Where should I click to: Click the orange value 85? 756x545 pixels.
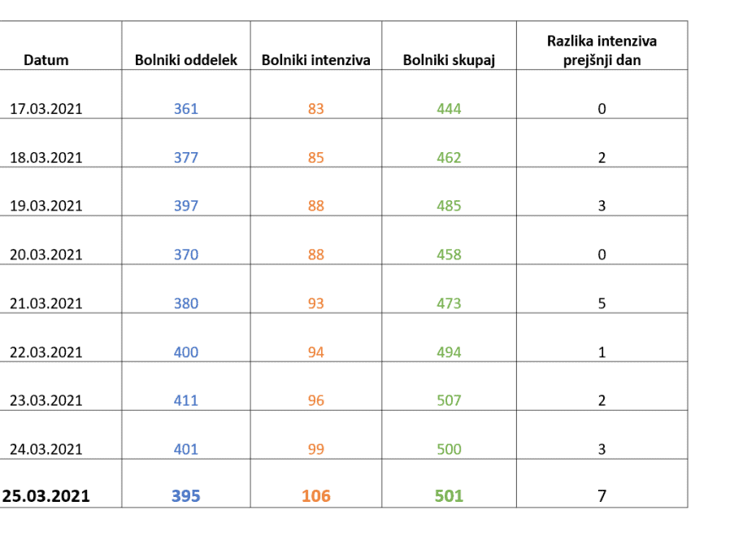coord(315,158)
